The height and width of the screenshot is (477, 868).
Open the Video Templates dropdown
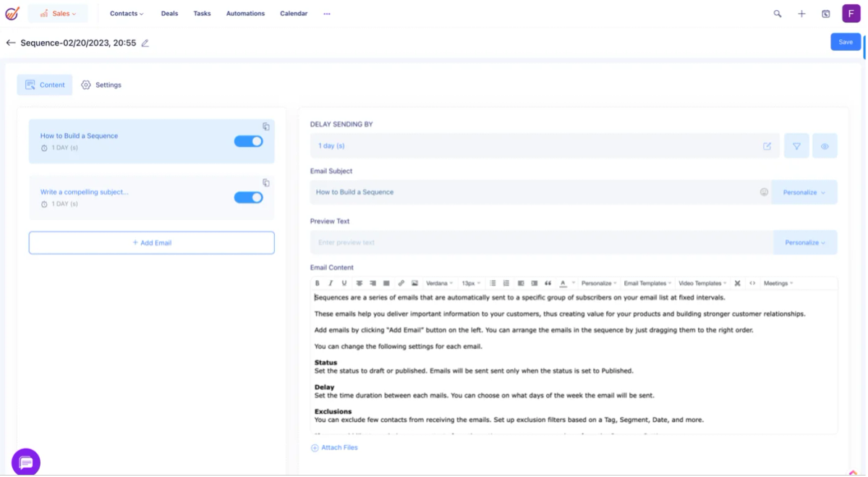point(702,283)
